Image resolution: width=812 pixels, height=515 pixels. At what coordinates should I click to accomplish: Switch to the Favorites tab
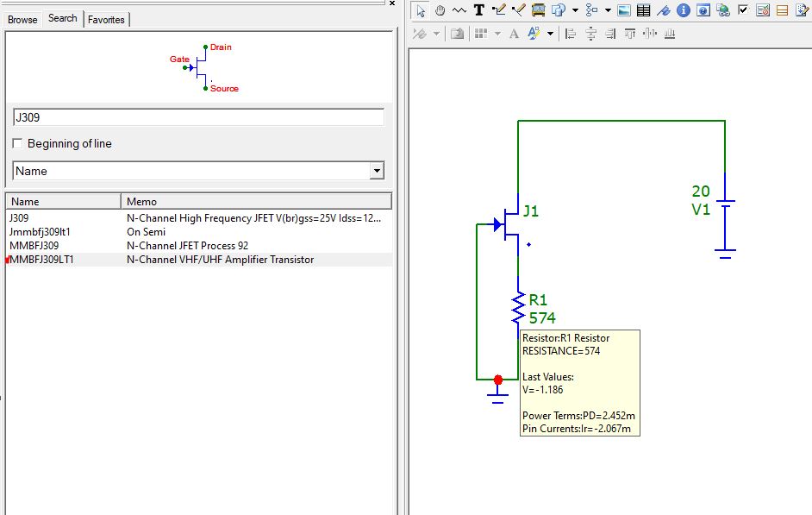coord(106,19)
